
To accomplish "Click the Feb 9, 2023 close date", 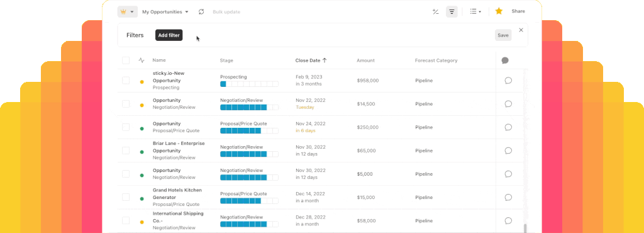I will click(309, 77).
